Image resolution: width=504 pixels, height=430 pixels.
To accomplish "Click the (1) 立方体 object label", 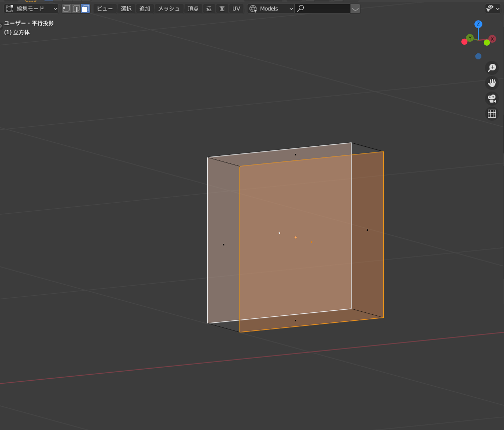I will pos(17,32).
